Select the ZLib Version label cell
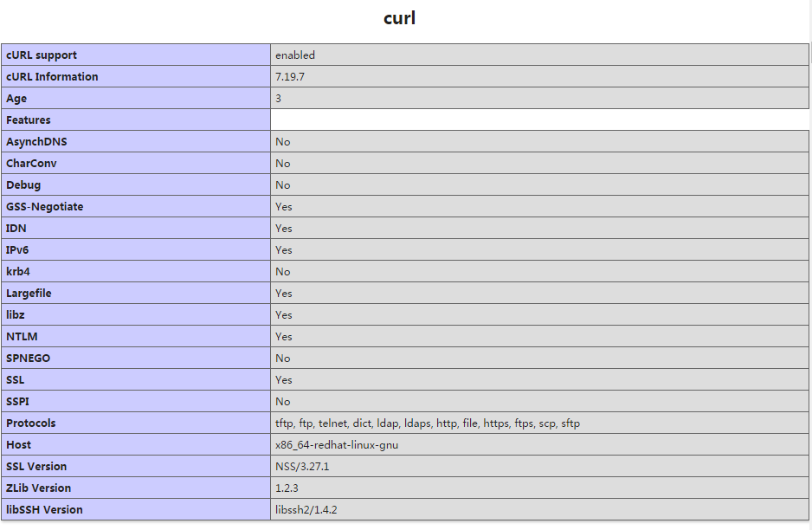The image size is (812, 530). click(136, 488)
